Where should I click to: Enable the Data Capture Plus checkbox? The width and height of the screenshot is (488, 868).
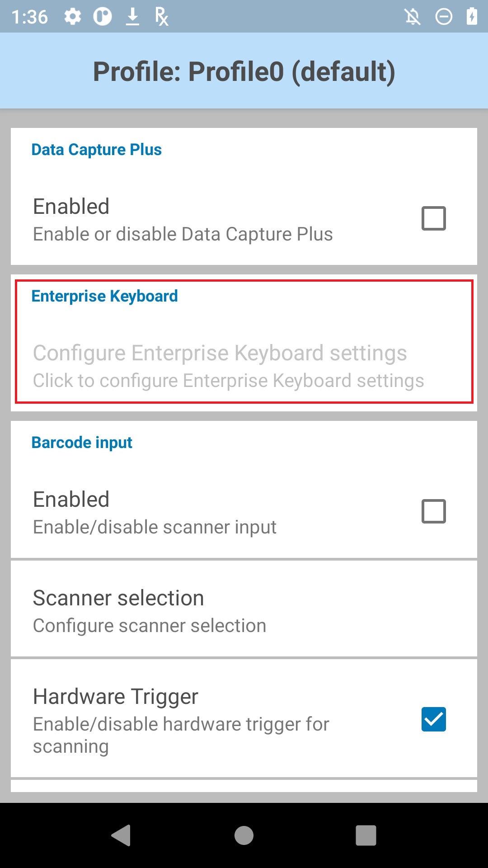pos(434,218)
